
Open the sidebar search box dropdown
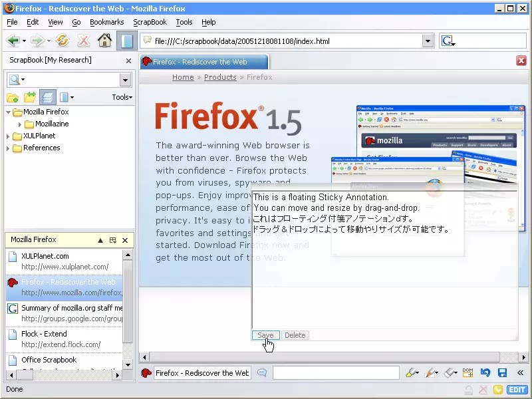tap(125, 80)
